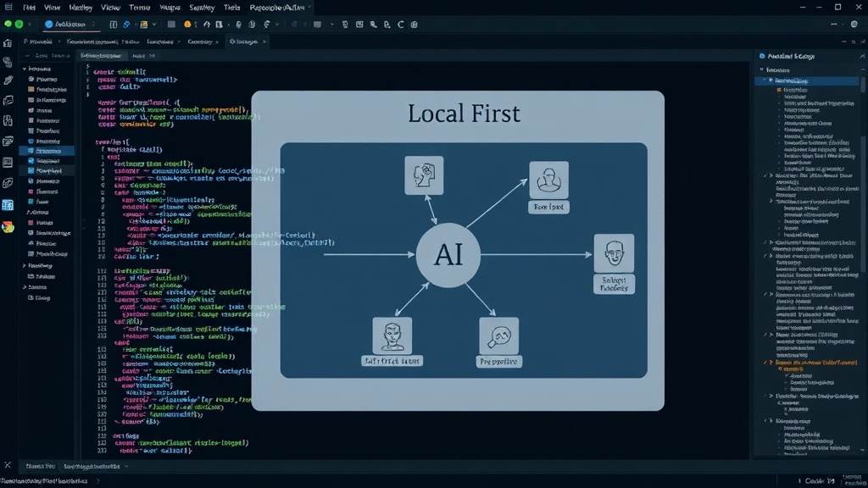Open the multicolored Chrome-like icon in the left sidebar
This screenshot has height=488, width=868.
pos(8,227)
